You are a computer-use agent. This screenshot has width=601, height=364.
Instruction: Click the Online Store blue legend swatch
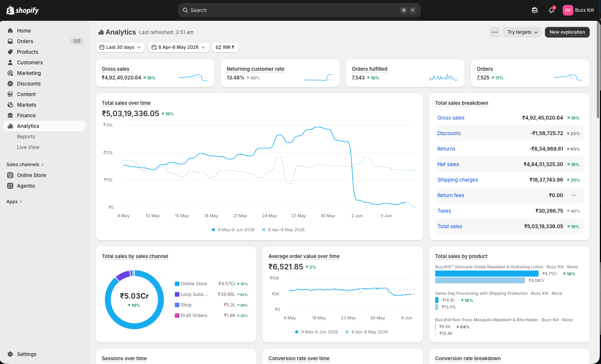(x=177, y=284)
